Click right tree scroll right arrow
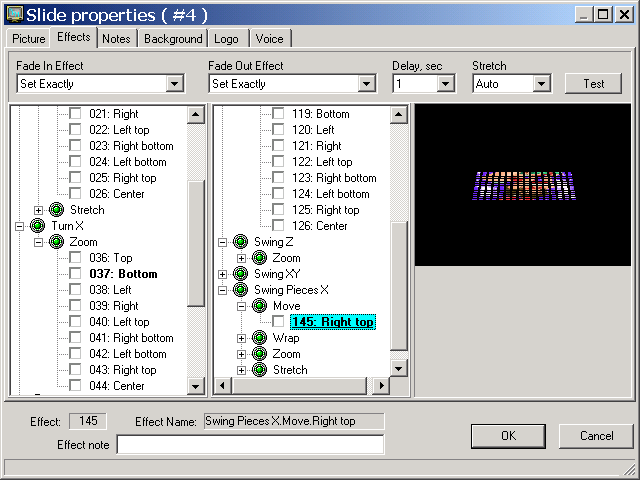 point(381,386)
